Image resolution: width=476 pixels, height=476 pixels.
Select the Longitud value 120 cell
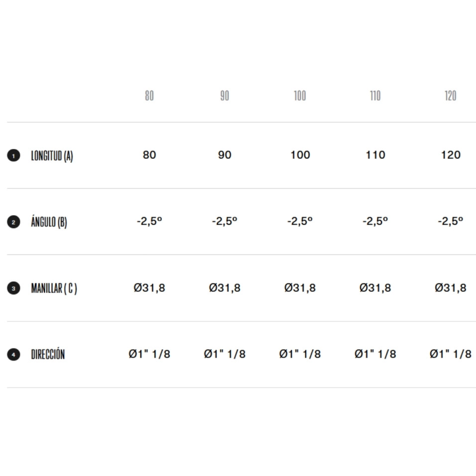tap(451, 155)
